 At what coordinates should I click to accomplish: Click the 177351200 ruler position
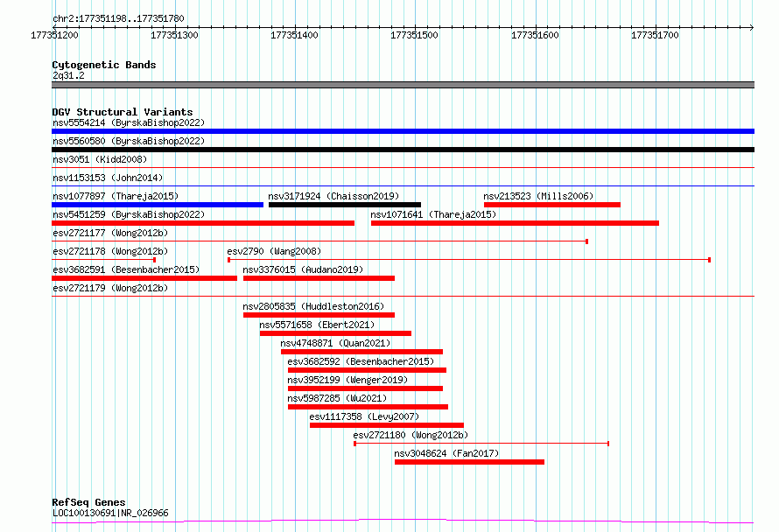tap(54, 35)
